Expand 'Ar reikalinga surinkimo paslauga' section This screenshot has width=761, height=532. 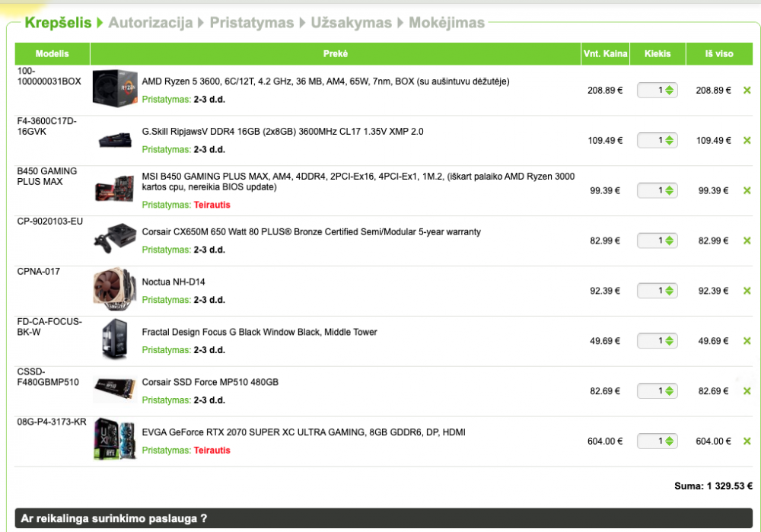(x=114, y=518)
